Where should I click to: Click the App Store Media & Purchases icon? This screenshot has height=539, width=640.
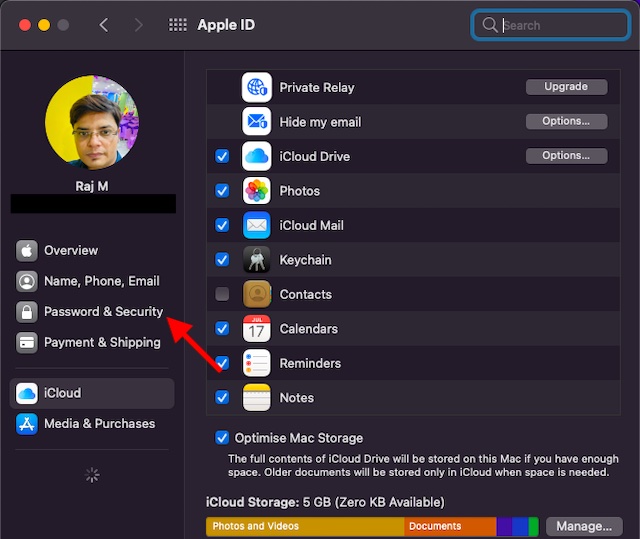point(27,424)
